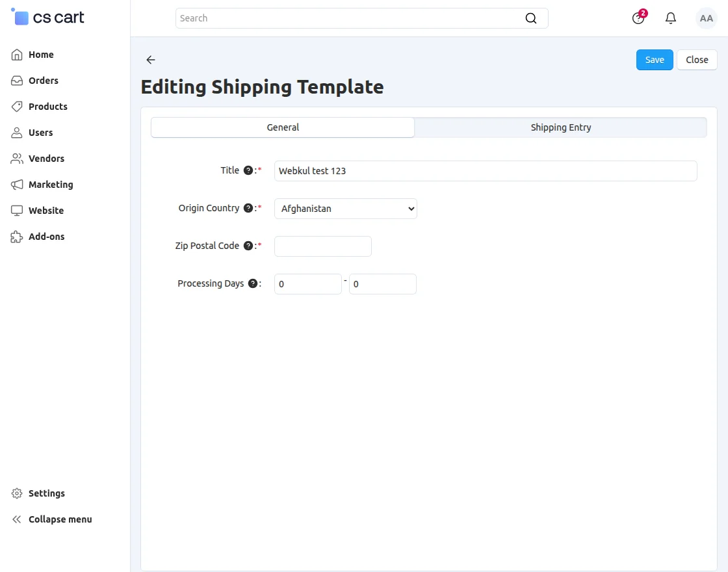
Task: Click the Marketing megaphone icon
Action: coord(17,185)
